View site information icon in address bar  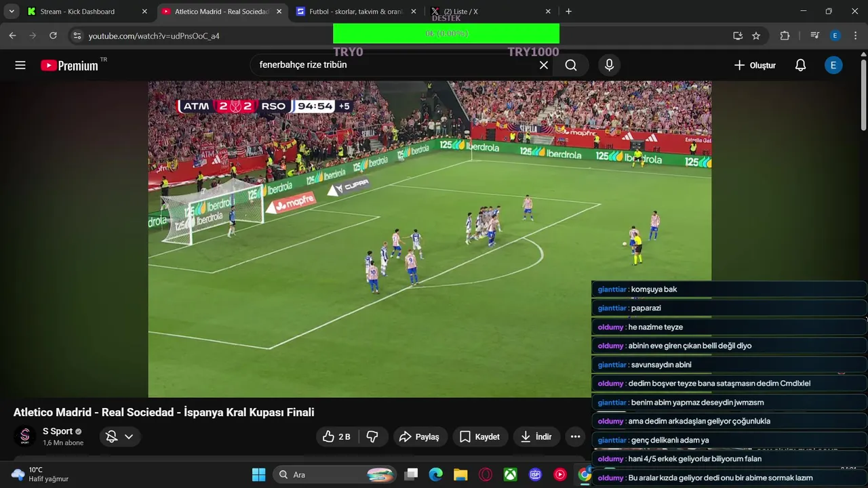(77, 35)
